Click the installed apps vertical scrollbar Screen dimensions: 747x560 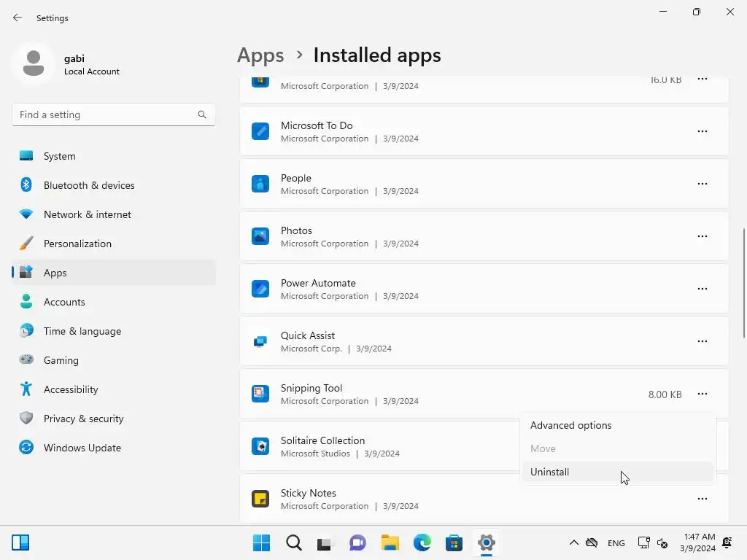pyautogui.click(x=743, y=284)
